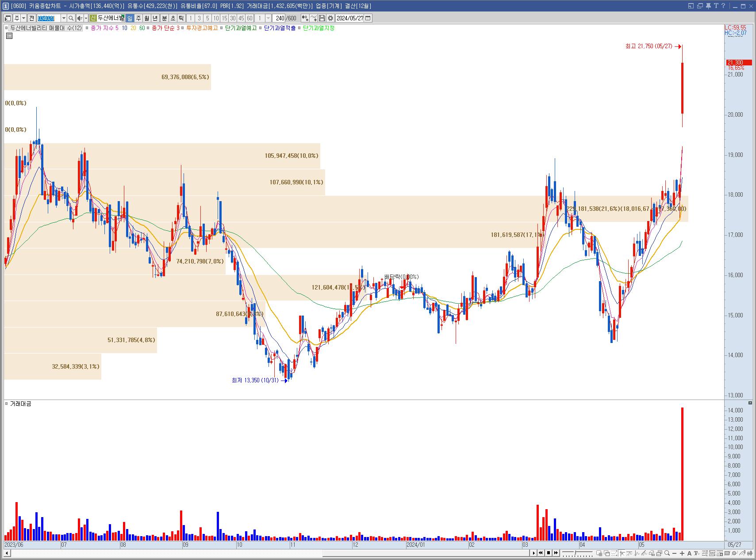
Task: Click the duplicate window icon in the title bar
Action: point(700,6)
